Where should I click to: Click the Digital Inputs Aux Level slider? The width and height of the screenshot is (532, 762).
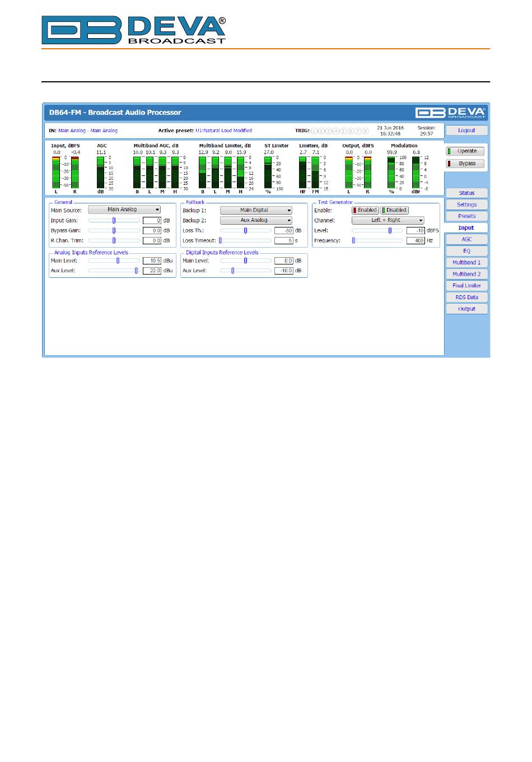pyautogui.click(x=246, y=271)
